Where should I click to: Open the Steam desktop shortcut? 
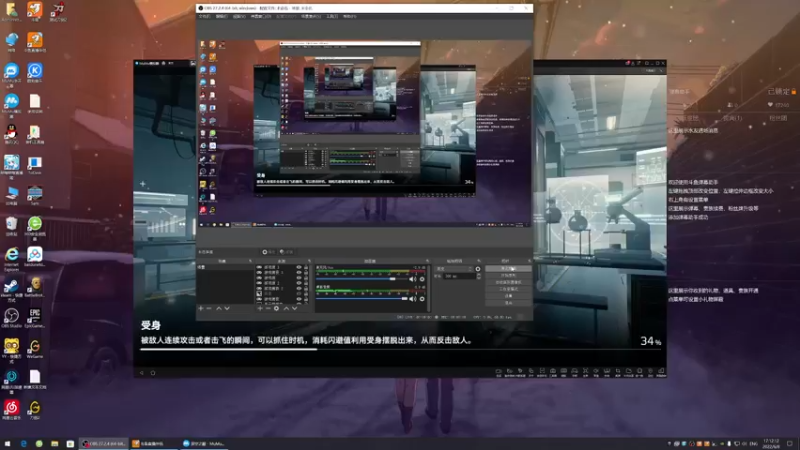[11, 291]
